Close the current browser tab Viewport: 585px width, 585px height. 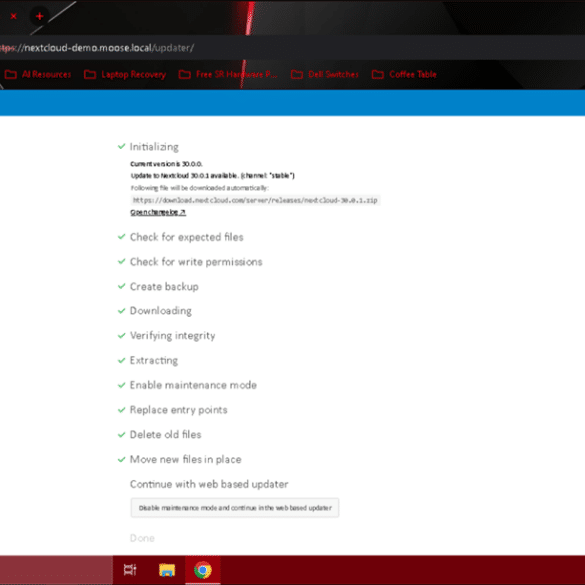click(x=13, y=16)
